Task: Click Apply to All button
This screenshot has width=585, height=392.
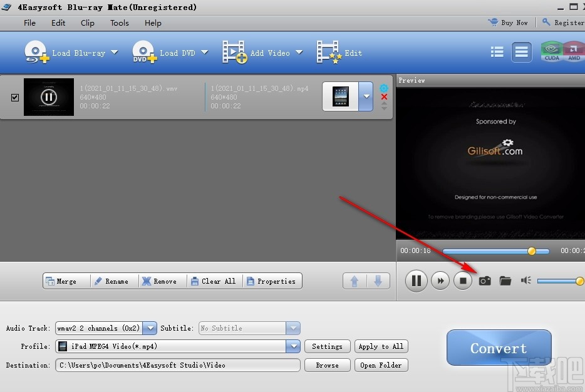Action: pyautogui.click(x=381, y=346)
